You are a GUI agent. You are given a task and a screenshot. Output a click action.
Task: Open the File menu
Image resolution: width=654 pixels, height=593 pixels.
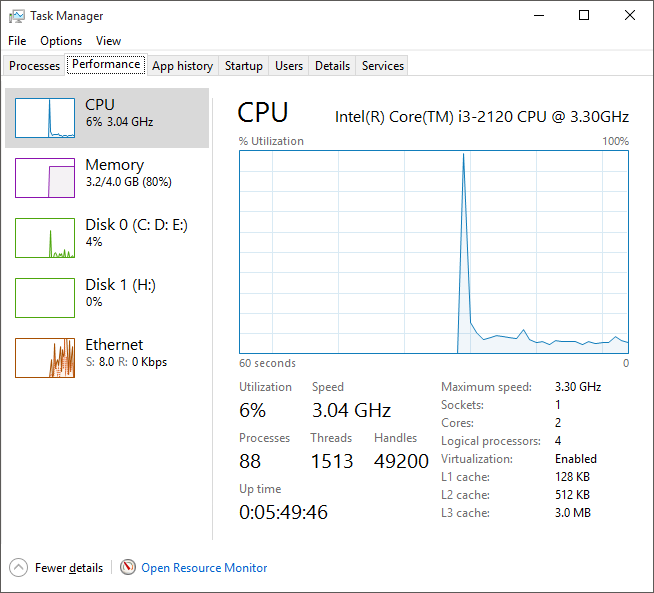17,41
